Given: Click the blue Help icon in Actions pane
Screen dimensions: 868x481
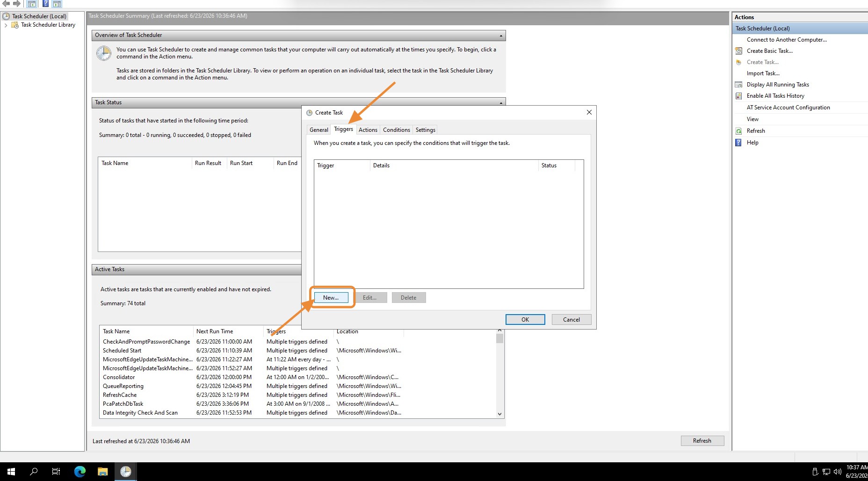Looking at the screenshot, I should pos(738,143).
